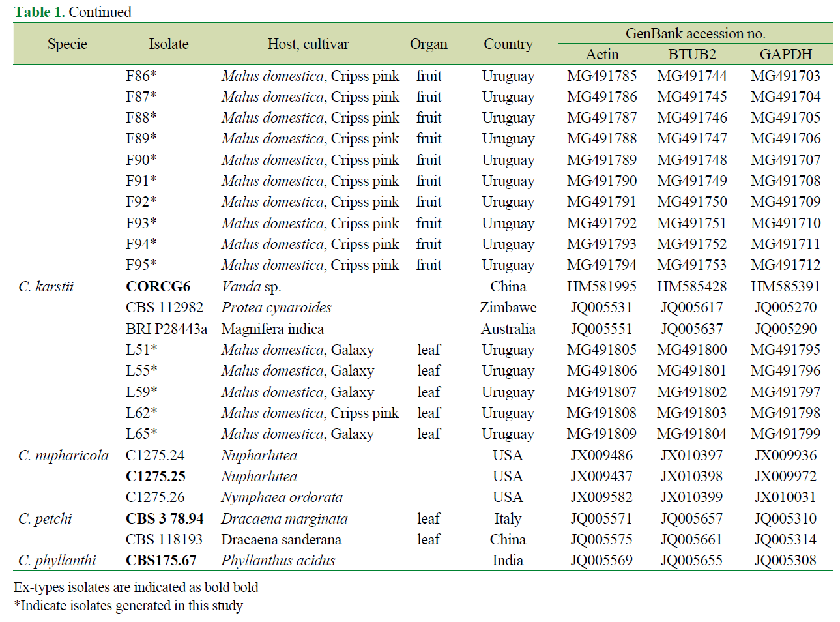The image size is (840, 622).
Task: Select accession 'MG491806'
Action: click(x=601, y=370)
